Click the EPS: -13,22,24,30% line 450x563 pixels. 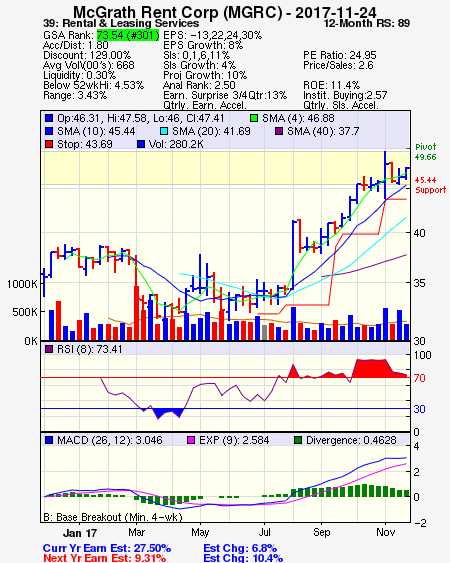tap(213, 35)
